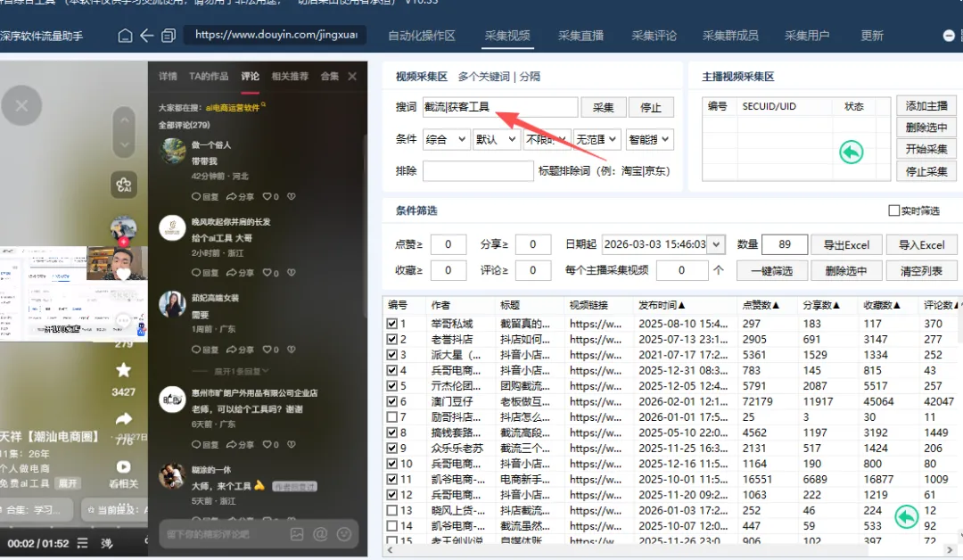
Task: Open the AI flower icon on the video
Action: [x=123, y=185]
